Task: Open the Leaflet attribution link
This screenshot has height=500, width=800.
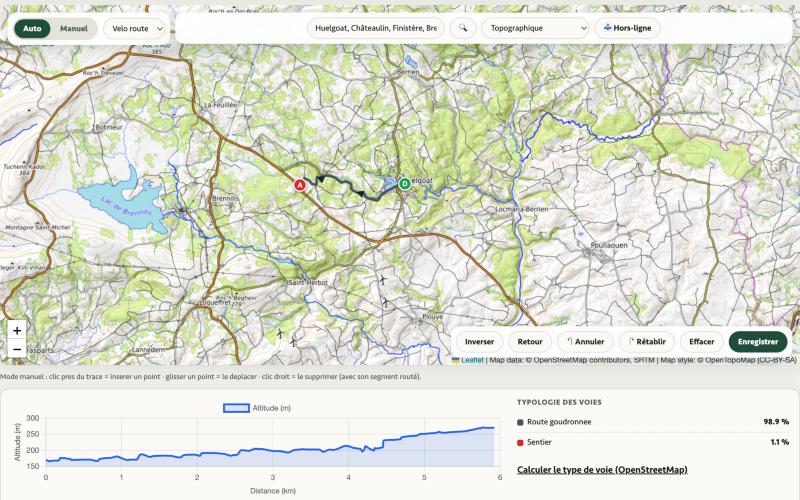Action: pyautogui.click(x=472, y=360)
